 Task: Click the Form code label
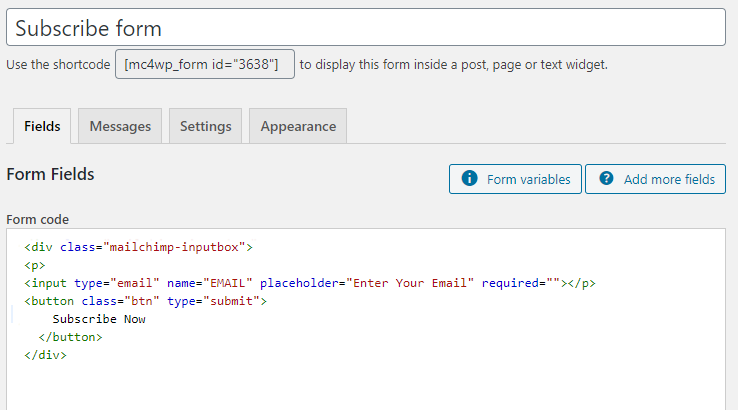(x=38, y=219)
